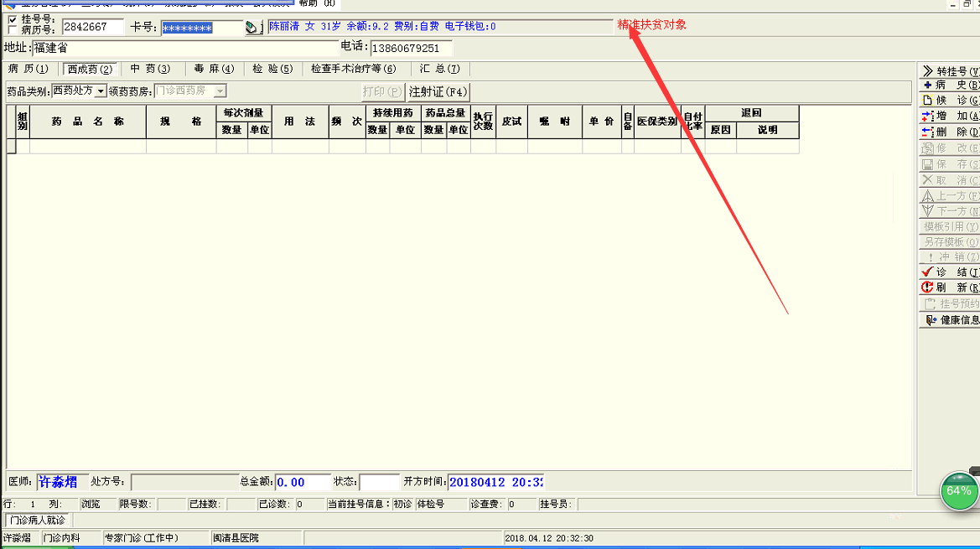This screenshot has height=549, width=980.
Task: Switch to the 检查手术治疗等(6) tab
Action: coord(354,69)
